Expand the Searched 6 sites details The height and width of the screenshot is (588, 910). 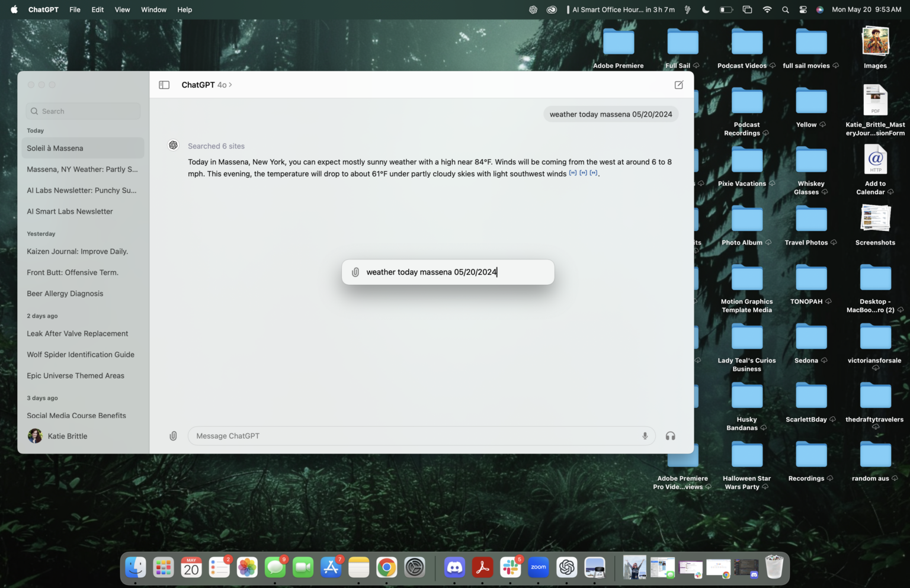coord(216,146)
